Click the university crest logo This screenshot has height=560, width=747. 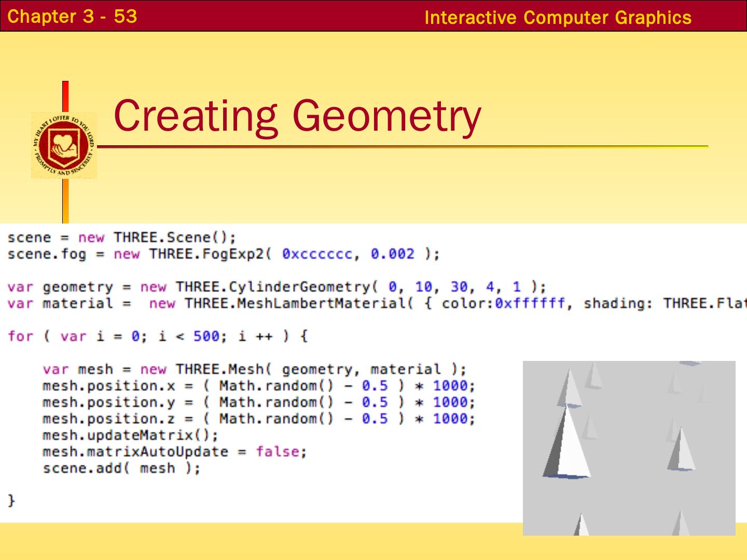(x=64, y=146)
